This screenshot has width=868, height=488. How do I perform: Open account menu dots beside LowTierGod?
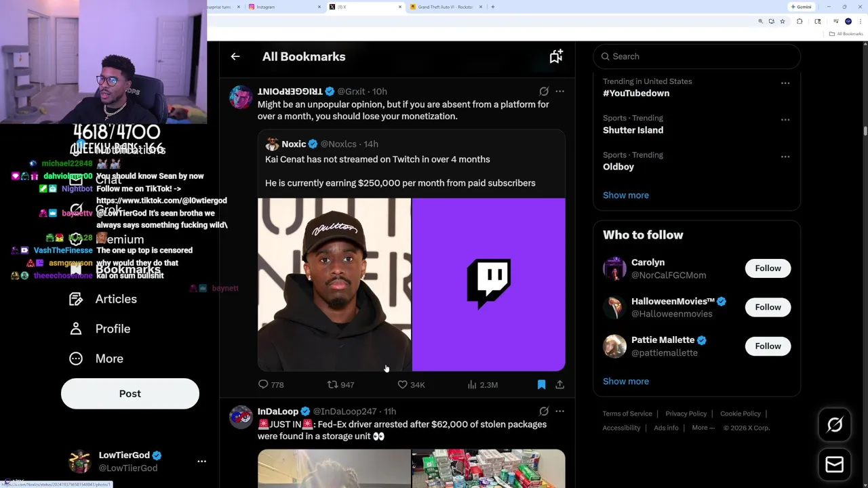(201, 462)
